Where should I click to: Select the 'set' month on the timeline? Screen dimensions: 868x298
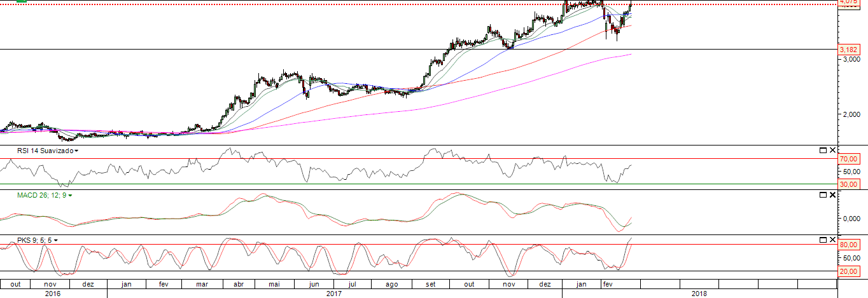tap(430, 284)
